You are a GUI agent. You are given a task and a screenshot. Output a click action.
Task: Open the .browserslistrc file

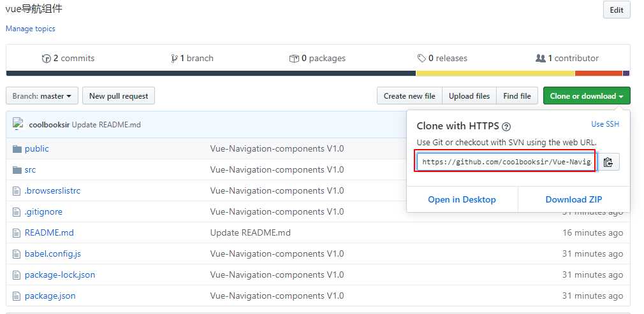[x=52, y=191]
